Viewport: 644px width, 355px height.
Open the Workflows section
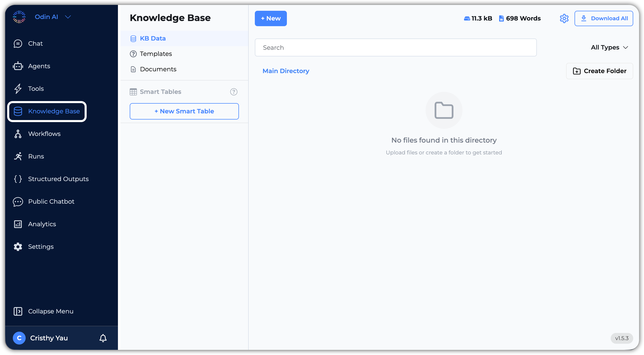coord(44,134)
